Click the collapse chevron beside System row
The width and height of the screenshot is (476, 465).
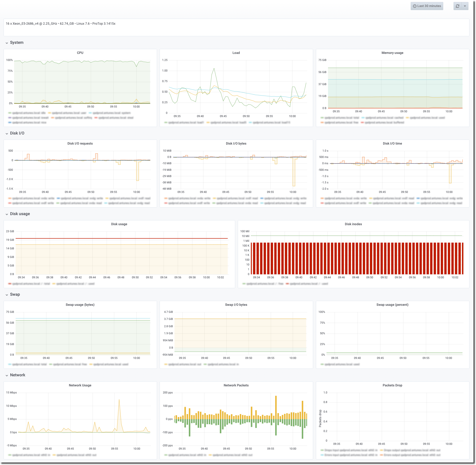click(x=7, y=43)
